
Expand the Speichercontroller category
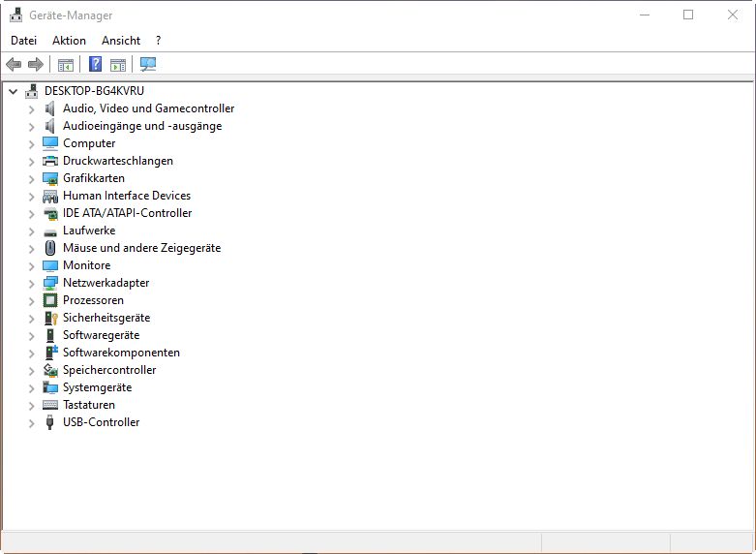click(x=31, y=371)
